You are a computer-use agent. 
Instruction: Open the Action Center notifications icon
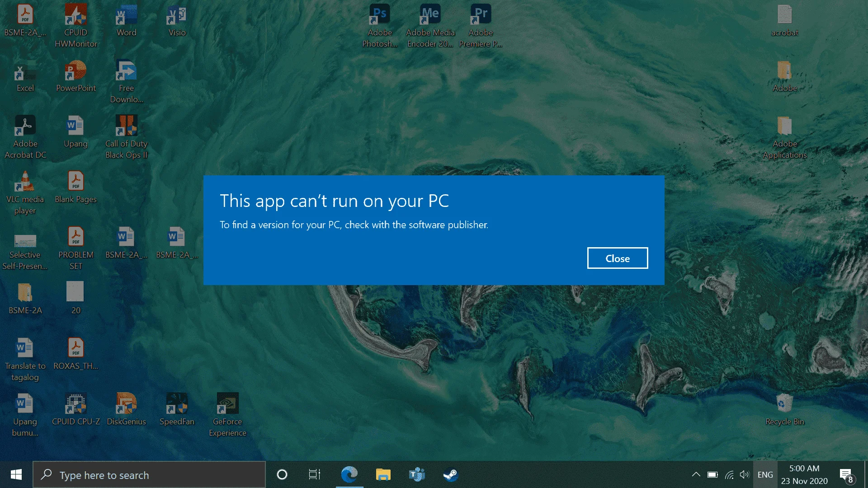pyautogui.click(x=847, y=475)
